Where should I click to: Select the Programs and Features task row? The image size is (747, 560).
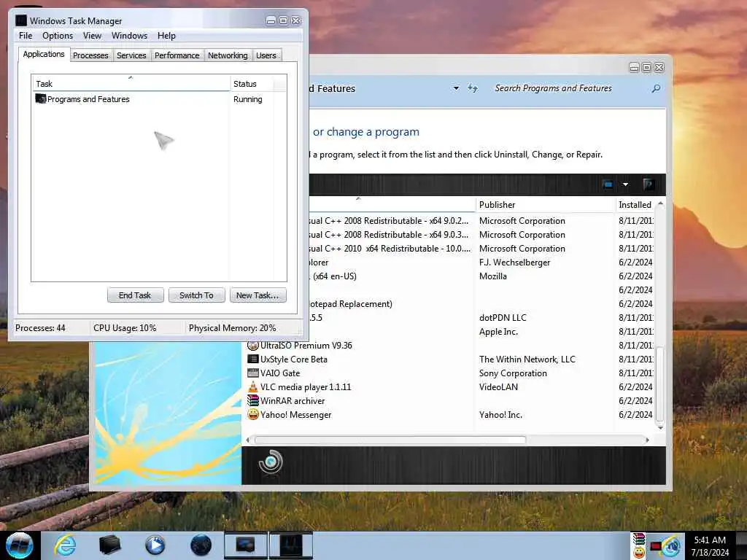pyautogui.click(x=154, y=99)
